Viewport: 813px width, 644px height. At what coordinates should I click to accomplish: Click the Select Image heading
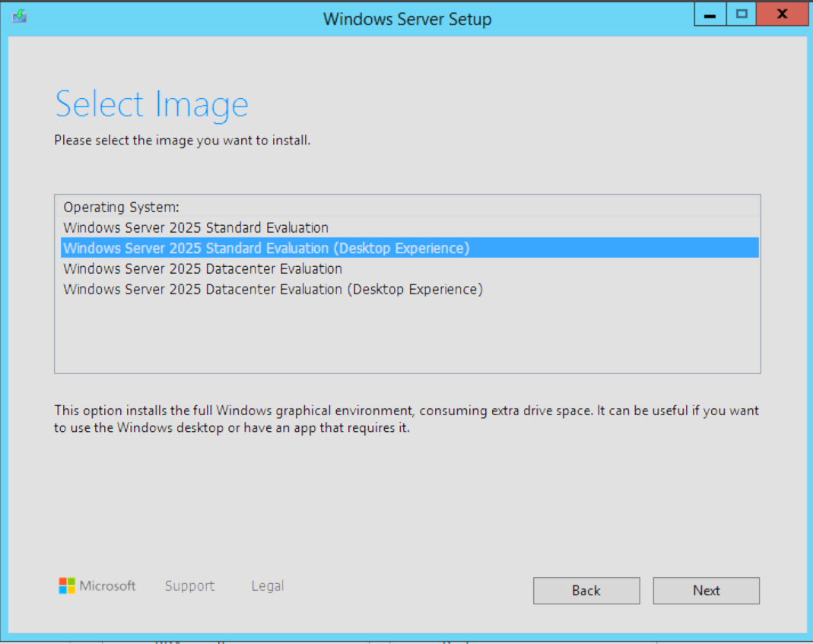point(151,104)
